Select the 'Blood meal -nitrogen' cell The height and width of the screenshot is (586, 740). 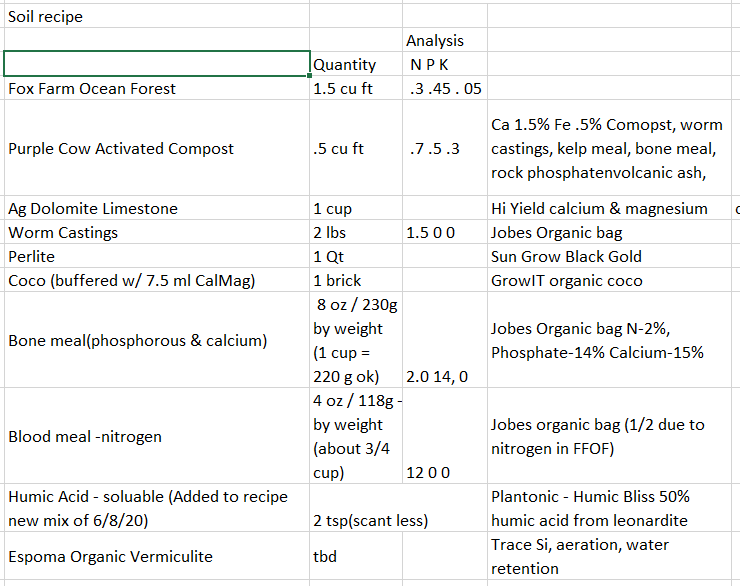(156, 436)
